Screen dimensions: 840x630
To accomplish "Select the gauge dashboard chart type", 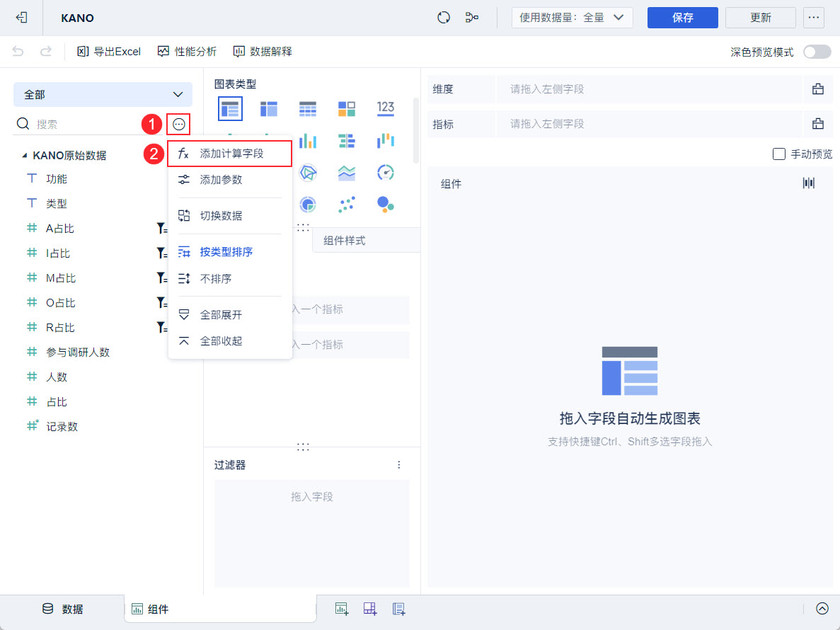I will (386, 173).
